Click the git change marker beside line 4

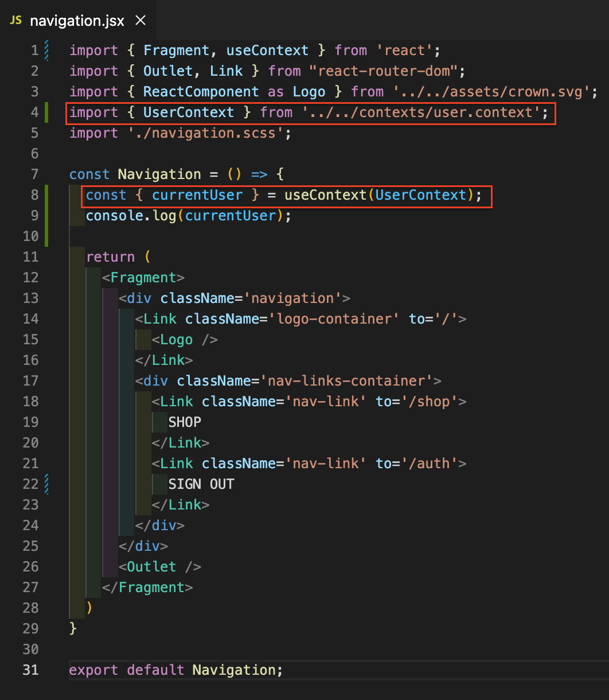[x=46, y=112]
